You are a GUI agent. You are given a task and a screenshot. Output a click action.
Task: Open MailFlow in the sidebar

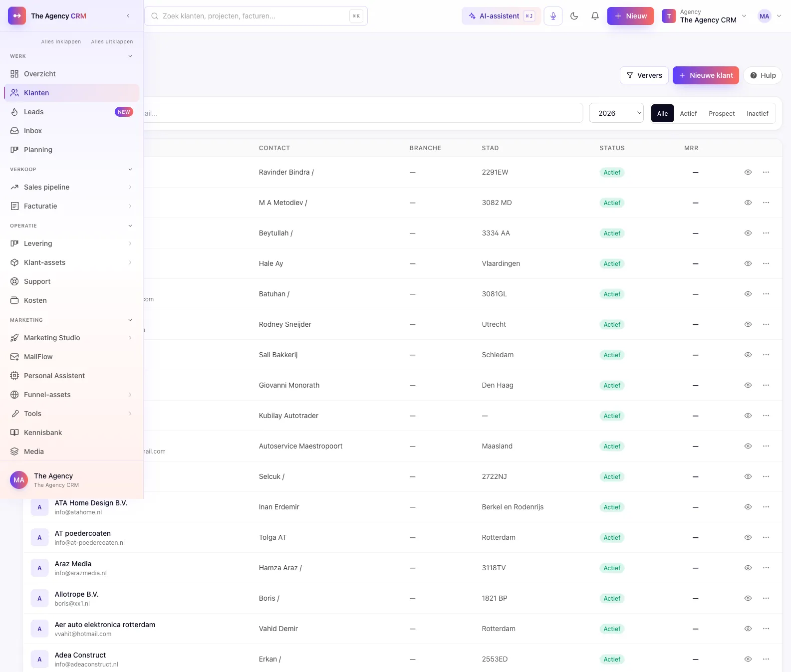(x=71, y=357)
